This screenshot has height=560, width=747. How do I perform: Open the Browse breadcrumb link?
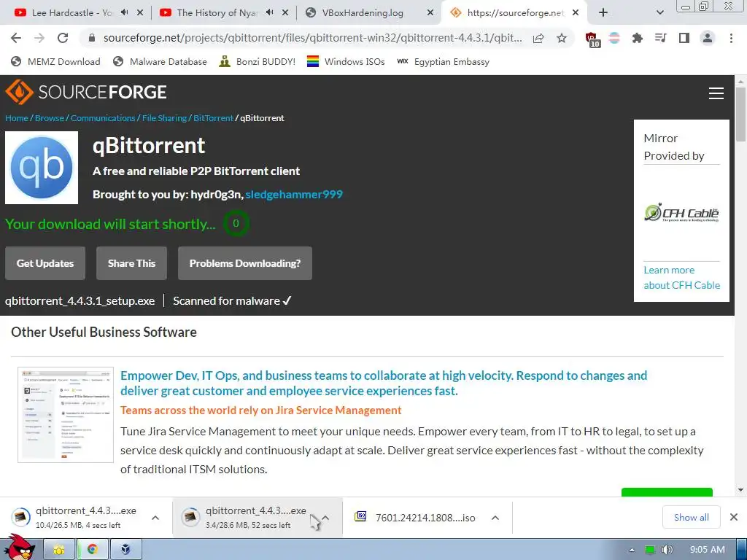coord(50,118)
